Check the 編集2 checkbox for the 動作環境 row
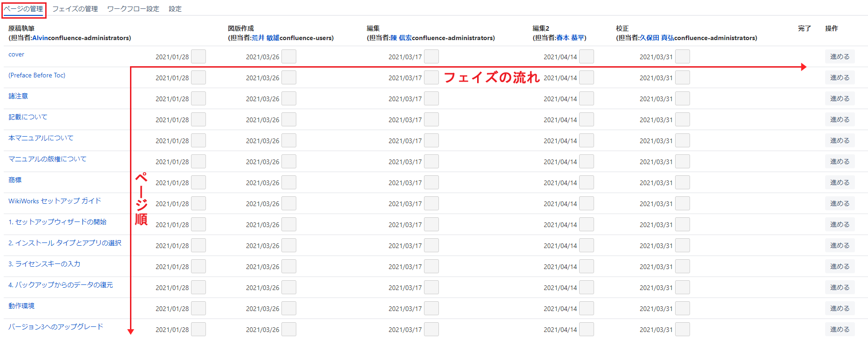 (587, 309)
